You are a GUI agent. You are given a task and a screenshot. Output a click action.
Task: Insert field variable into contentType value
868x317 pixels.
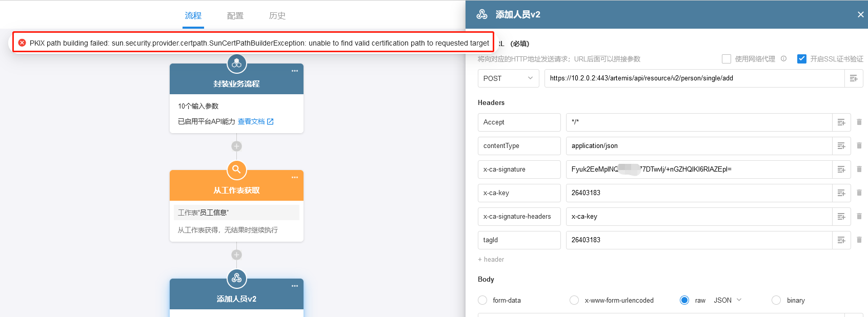point(841,146)
